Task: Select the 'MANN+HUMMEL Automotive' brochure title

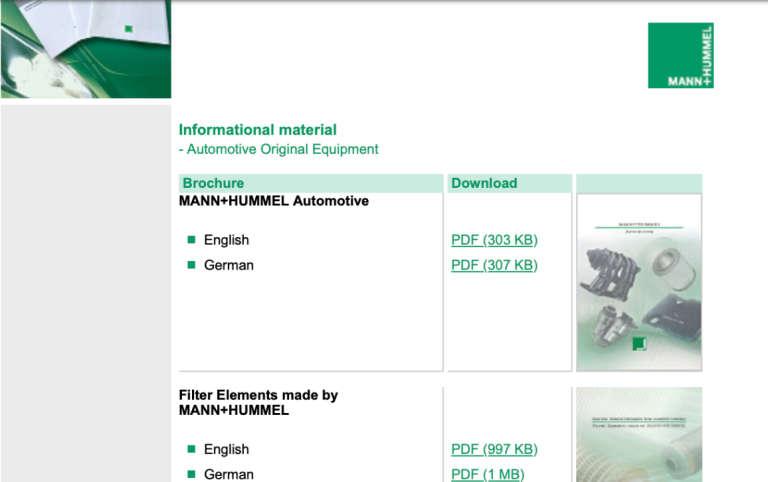Action: [x=274, y=201]
